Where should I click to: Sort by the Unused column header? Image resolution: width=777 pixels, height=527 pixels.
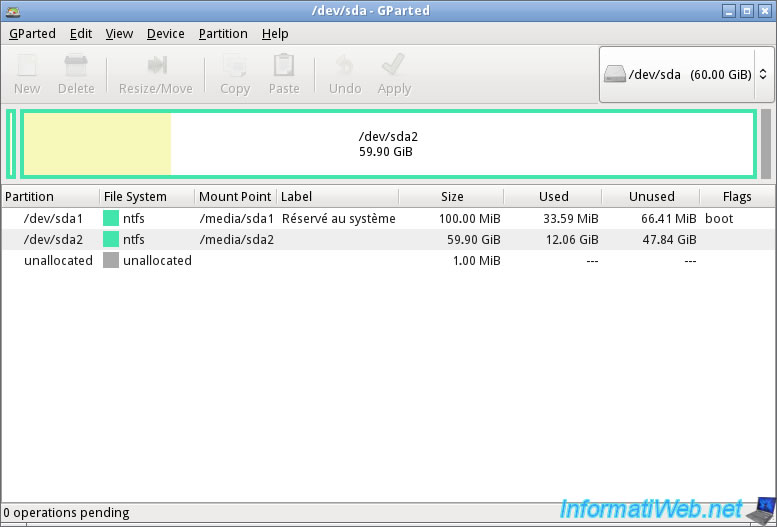pyautogui.click(x=651, y=197)
